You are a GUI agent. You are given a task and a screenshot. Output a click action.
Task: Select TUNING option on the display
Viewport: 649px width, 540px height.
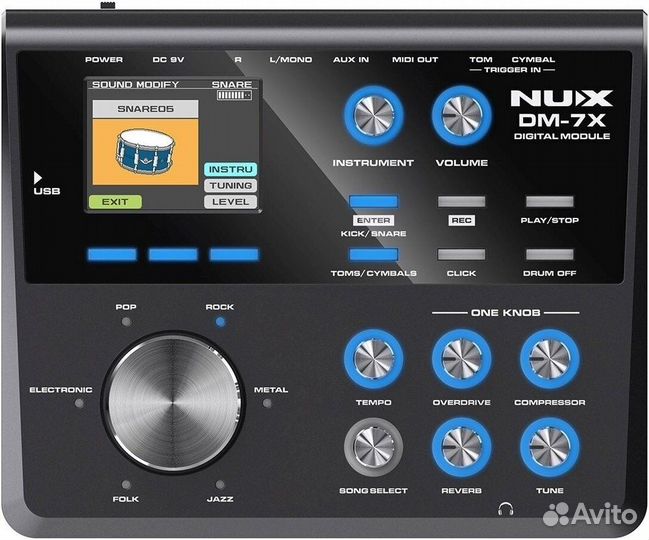point(231,185)
